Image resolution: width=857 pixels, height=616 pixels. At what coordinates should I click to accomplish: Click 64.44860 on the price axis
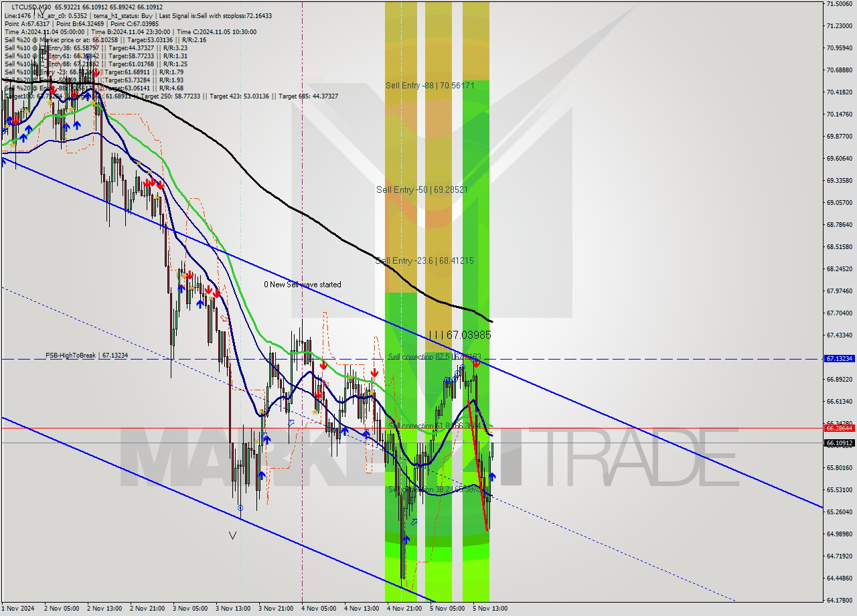pos(839,578)
